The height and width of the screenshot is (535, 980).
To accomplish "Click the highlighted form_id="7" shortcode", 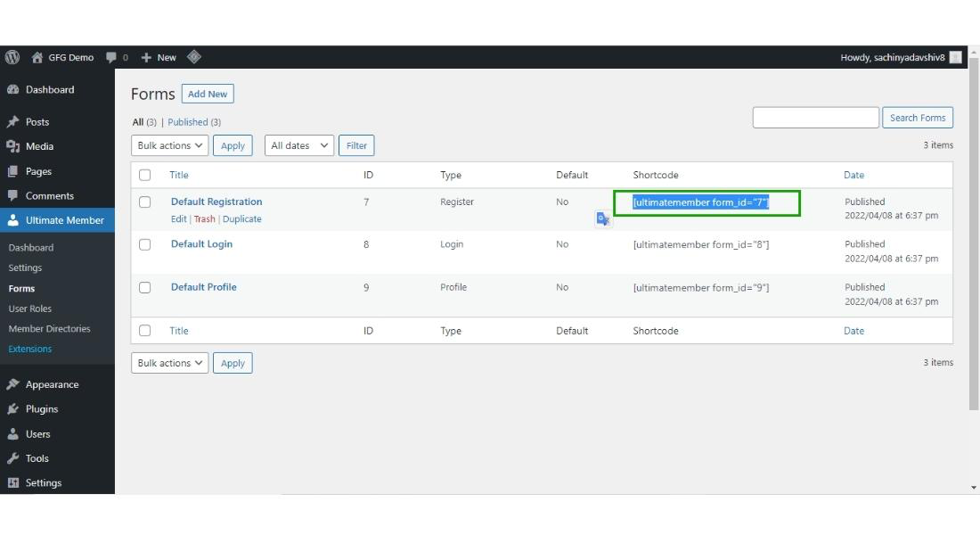I will click(x=700, y=202).
